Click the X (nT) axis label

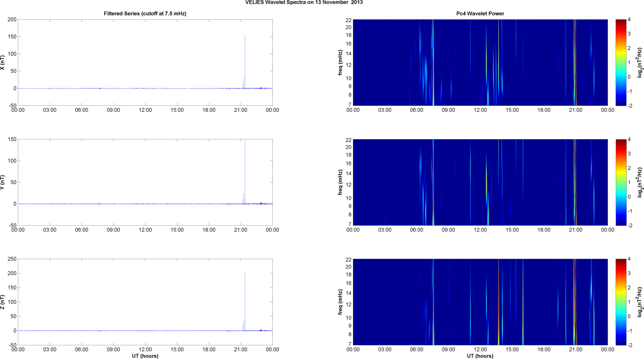3,62
